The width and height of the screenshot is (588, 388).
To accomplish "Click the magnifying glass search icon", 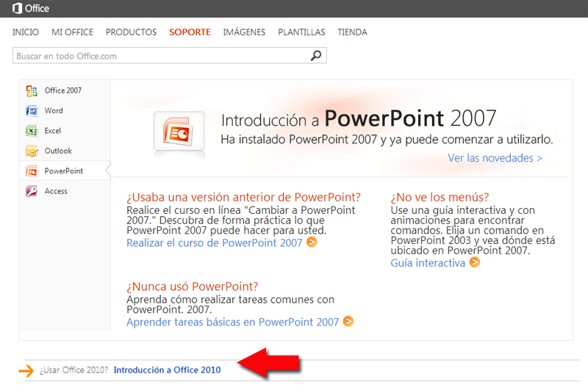I will 316,56.
